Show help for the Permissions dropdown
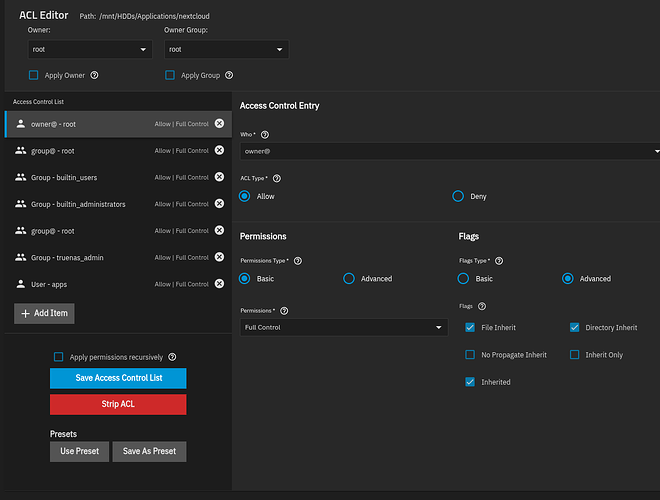Viewport: 660px width, 500px height. pos(284,311)
